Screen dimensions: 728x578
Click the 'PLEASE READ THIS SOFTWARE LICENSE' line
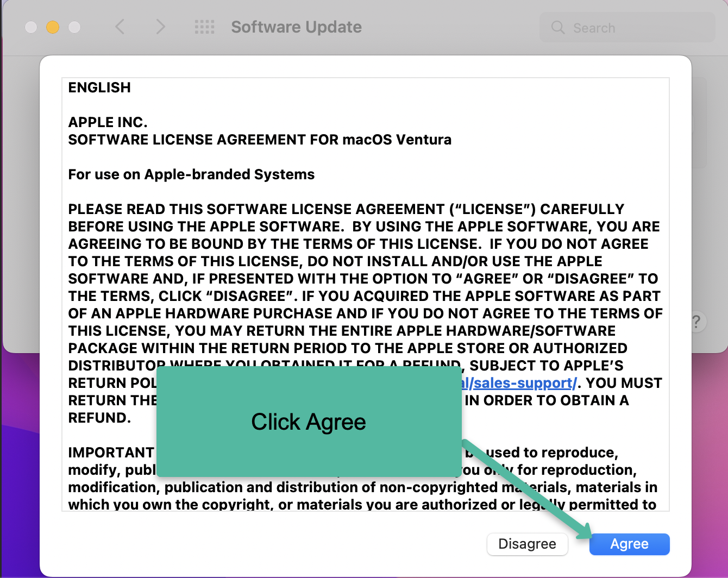347,209
